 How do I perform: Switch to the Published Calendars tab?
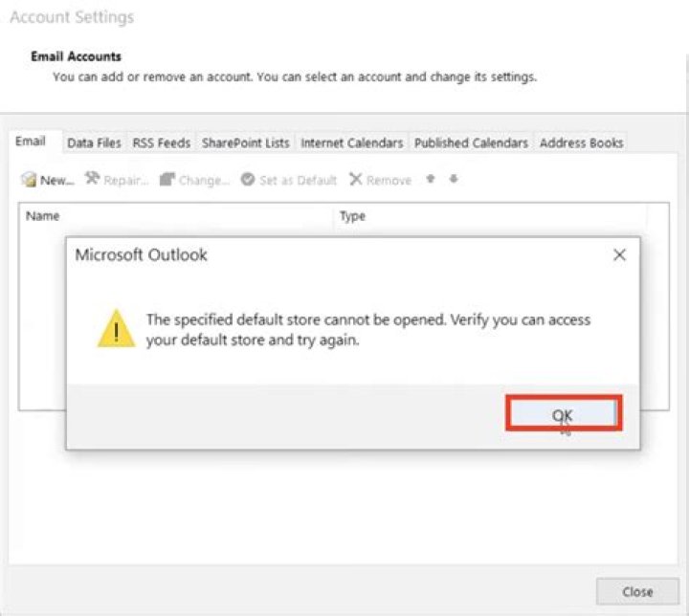click(x=471, y=143)
